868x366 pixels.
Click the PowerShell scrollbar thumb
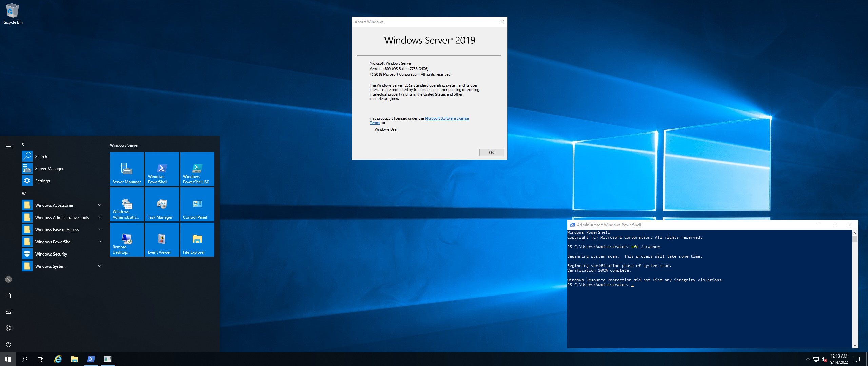[855, 239]
